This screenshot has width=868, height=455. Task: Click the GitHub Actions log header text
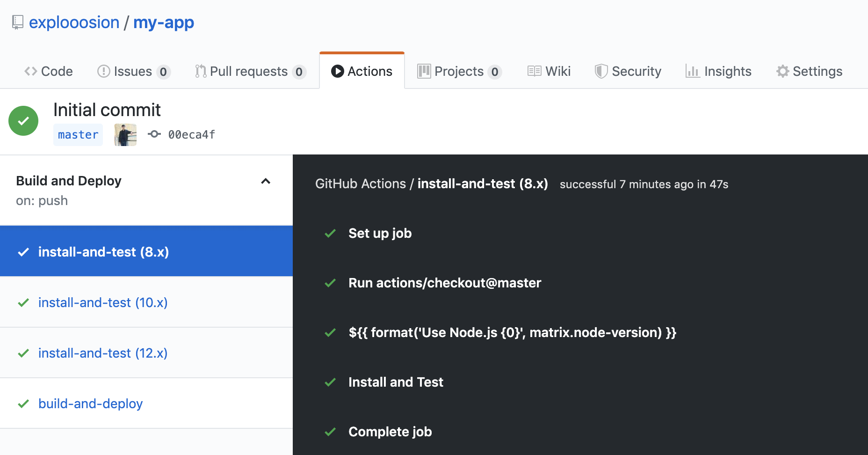point(361,184)
